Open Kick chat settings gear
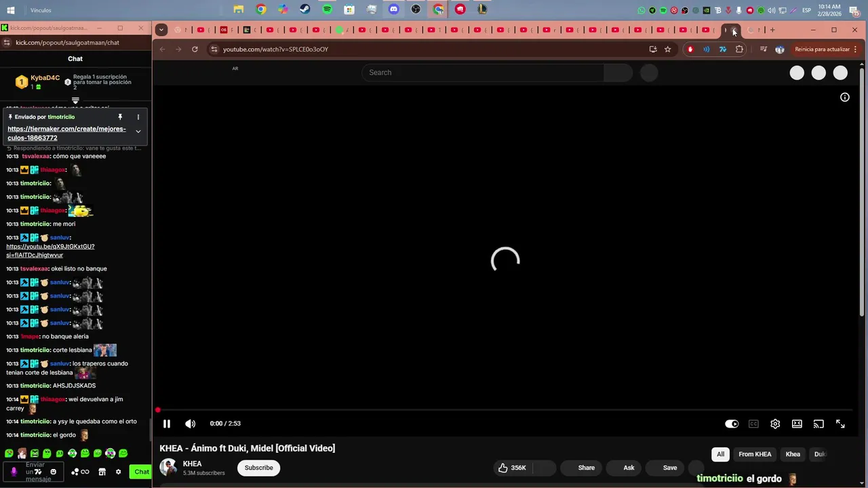The width and height of the screenshot is (868, 488). click(119, 472)
